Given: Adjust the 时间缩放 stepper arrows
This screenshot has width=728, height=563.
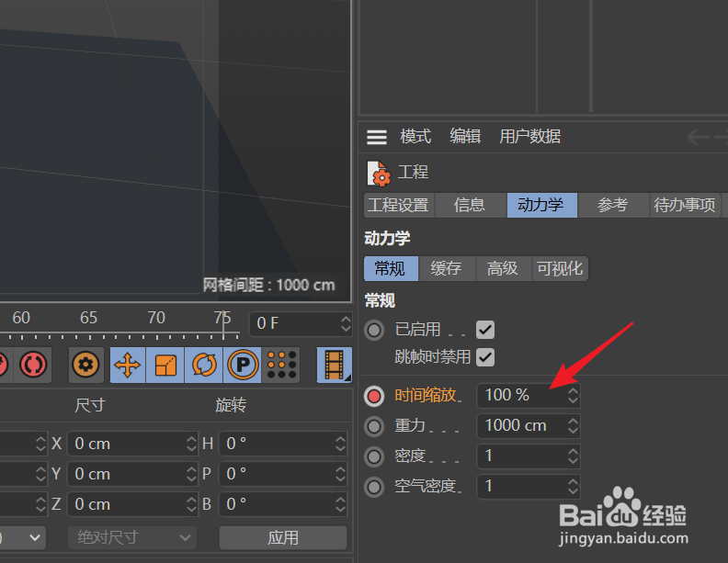Looking at the screenshot, I should 573,396.
